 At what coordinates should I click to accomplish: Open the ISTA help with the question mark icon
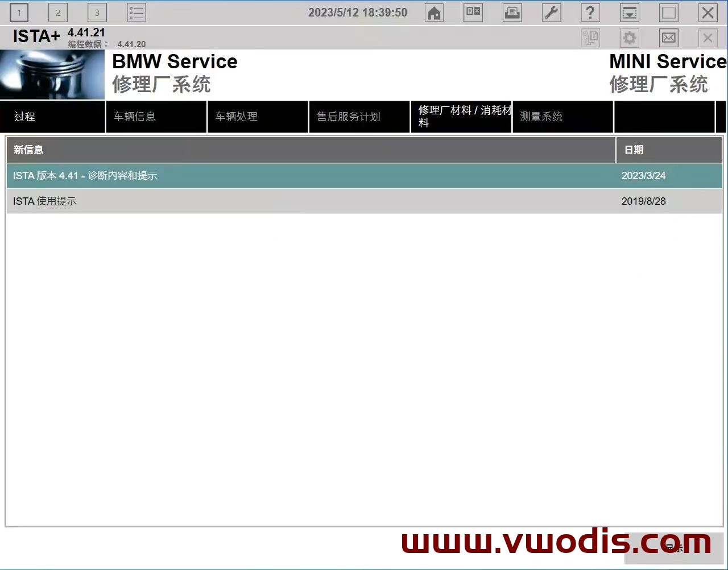590,13
